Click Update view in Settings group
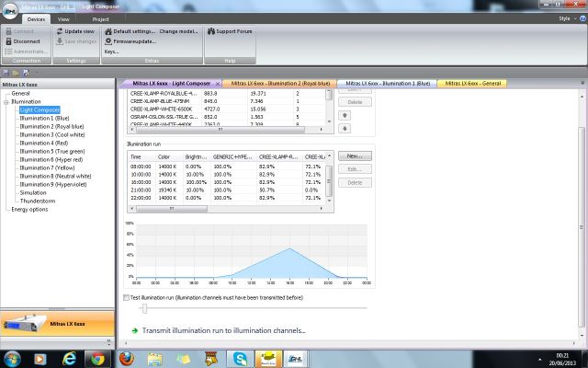 coord(79,31)
